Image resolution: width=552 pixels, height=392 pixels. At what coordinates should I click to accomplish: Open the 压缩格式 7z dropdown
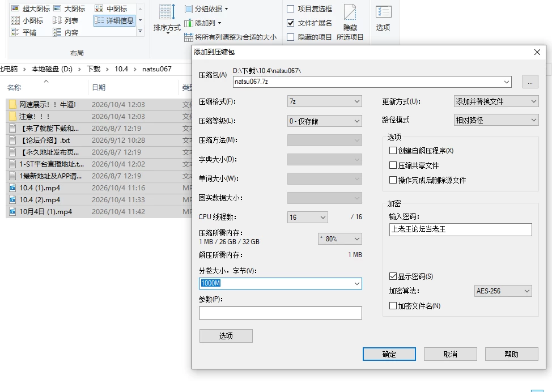tap(324, 101)
